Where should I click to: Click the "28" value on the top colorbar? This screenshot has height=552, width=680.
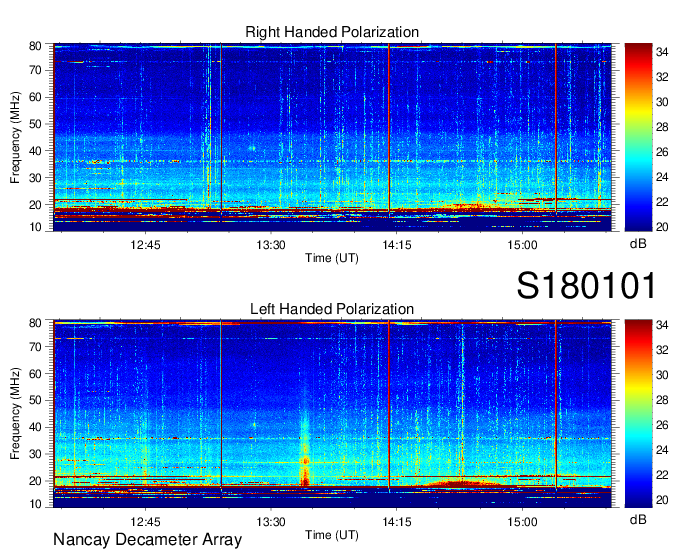click(662, 127)
